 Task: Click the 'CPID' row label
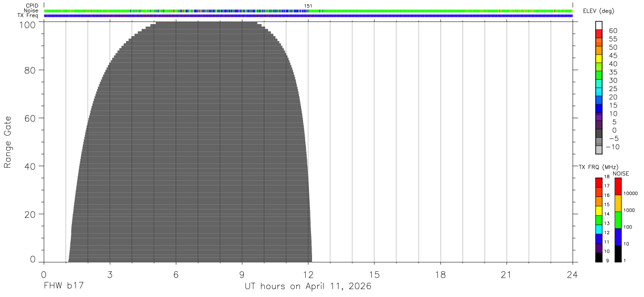coord(32,6)
